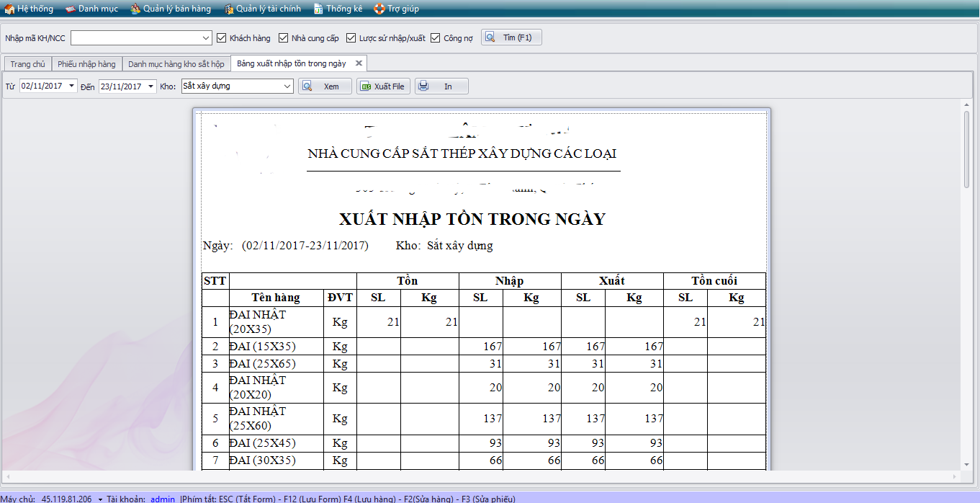Click the ĐAI (15X35) item name
Screen dimensions: 980x503
[x=263, y=347]
